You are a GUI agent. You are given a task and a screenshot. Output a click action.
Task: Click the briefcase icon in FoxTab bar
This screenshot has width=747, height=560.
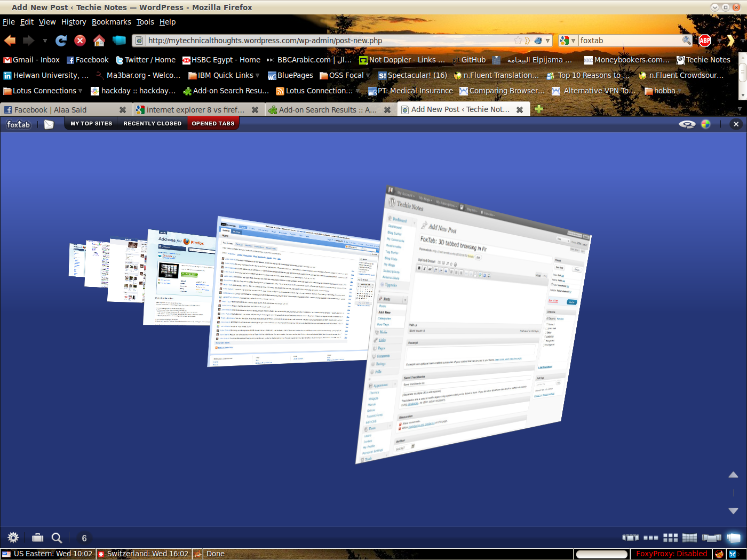(37, 538)
